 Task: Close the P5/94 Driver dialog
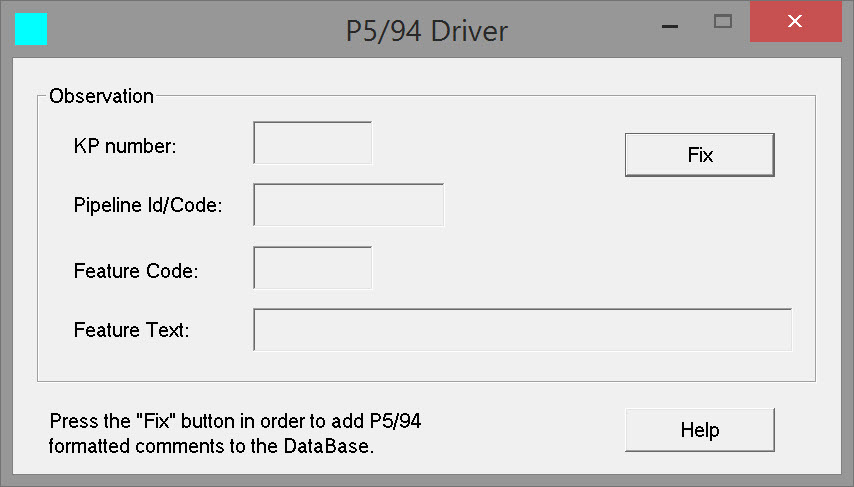coord(795,21)
